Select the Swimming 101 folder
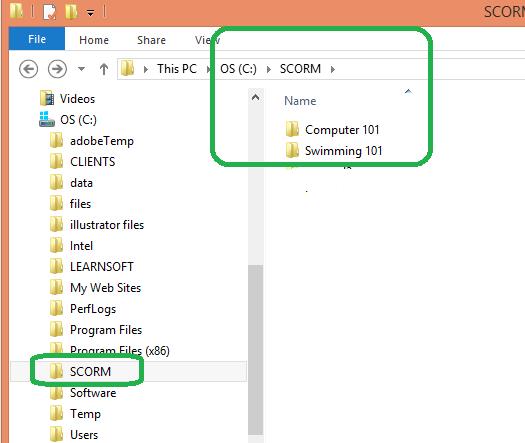 tap(344, 151)
